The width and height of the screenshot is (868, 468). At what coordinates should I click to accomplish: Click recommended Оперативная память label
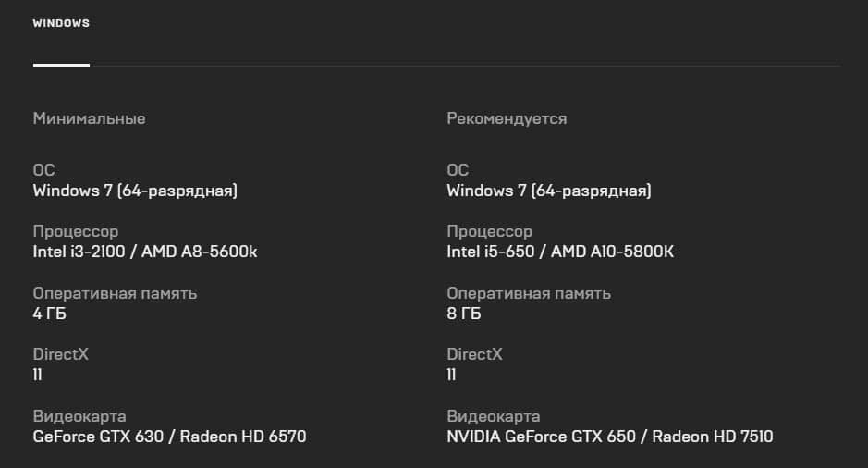[529, 293]
